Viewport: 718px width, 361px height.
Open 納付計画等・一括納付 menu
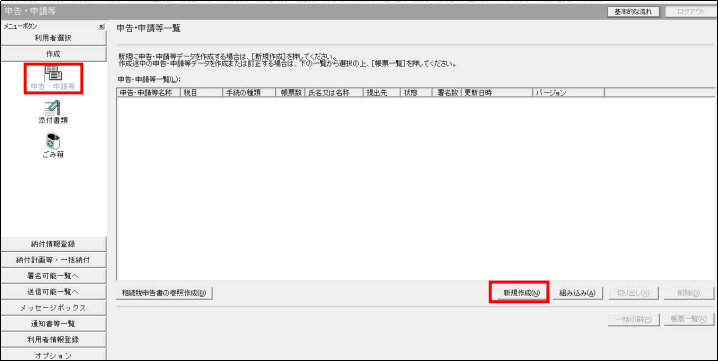53,260
